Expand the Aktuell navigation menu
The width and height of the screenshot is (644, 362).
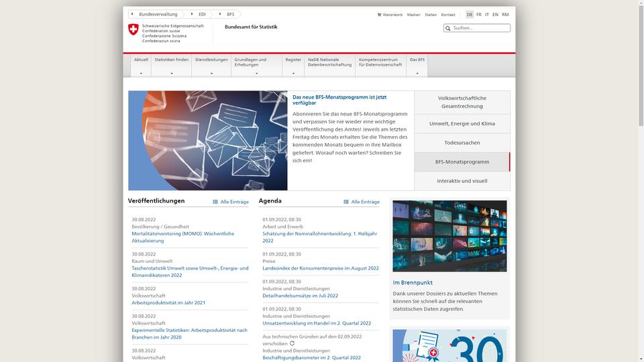[141, 66]
